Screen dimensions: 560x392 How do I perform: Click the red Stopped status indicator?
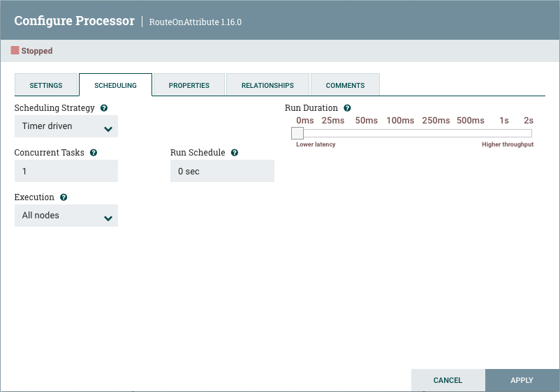pyautogui.click(x=15, y=51)
